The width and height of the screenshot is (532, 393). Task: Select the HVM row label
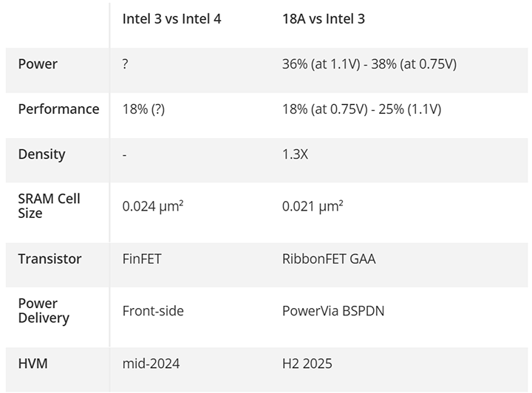tap(33, 364)
